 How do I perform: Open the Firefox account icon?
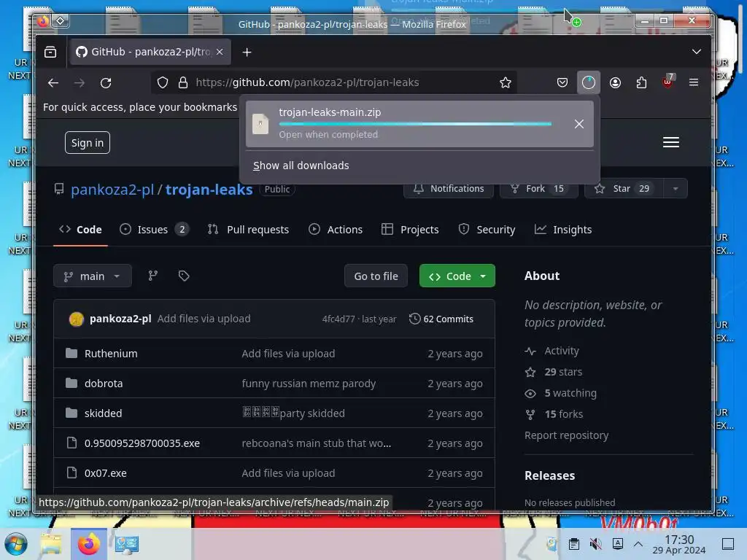615,82
